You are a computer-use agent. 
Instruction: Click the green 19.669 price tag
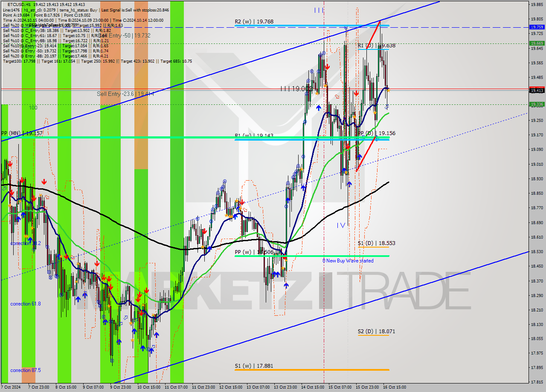pyautogui.click(x=537, y=43)
